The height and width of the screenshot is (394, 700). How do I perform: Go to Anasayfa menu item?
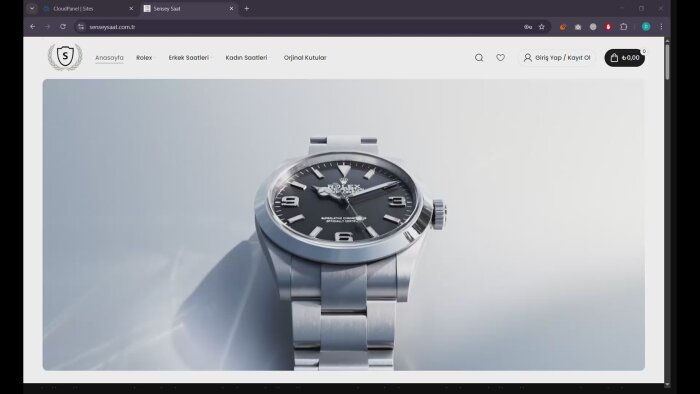(x=109, y=58)
